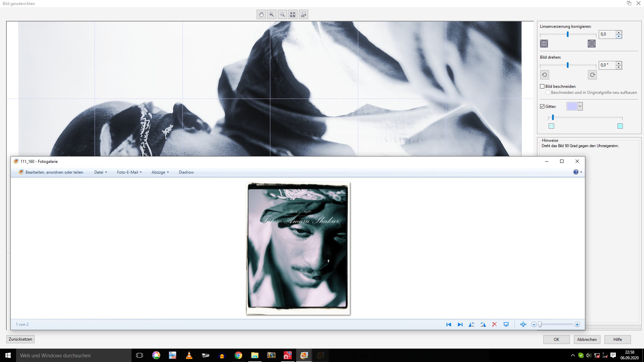Delete photo with red X icon
644x362 pixels.
494,324
